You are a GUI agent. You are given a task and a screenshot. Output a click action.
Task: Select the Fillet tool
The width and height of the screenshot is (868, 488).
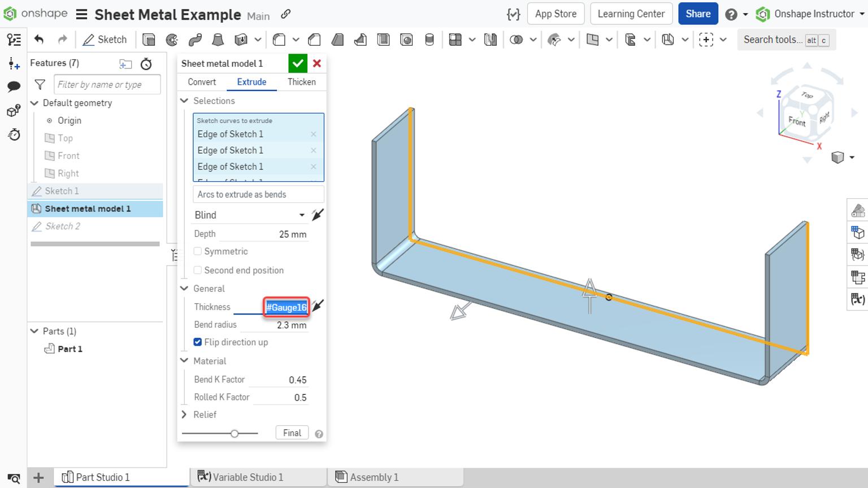[280, 40]
